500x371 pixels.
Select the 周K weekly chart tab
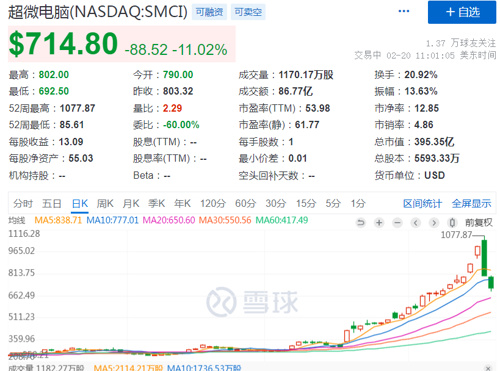[105, 203]
